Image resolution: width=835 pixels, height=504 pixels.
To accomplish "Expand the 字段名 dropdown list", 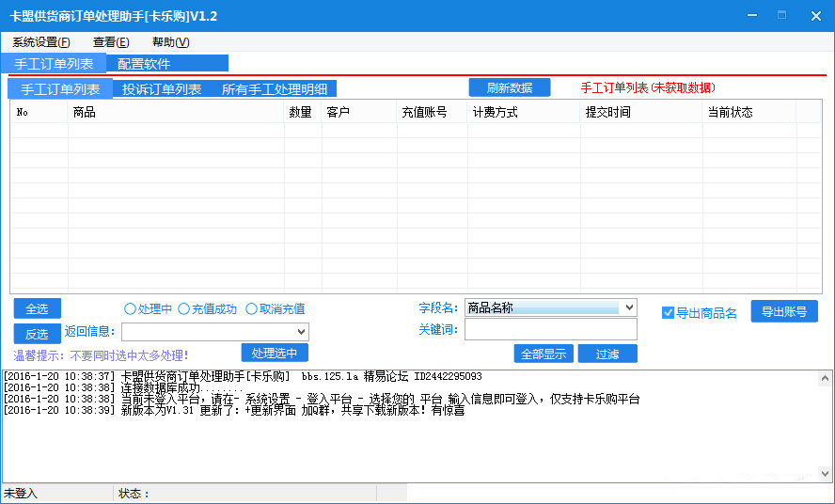I will pos(629,307).
